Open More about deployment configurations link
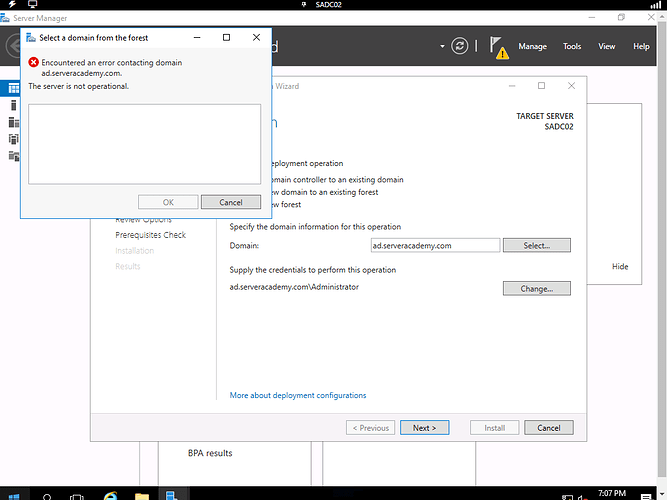Screen dimensions: 667x500 [x=298, y=395]
